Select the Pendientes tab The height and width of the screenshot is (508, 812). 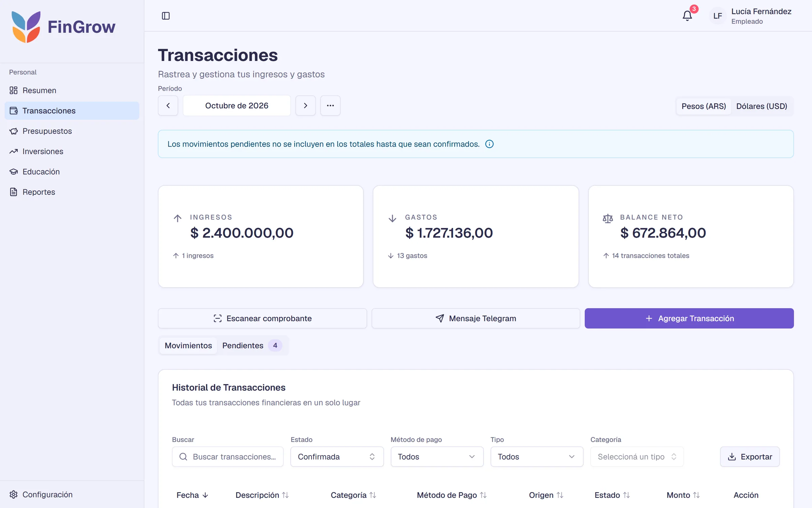click(252, 345)
